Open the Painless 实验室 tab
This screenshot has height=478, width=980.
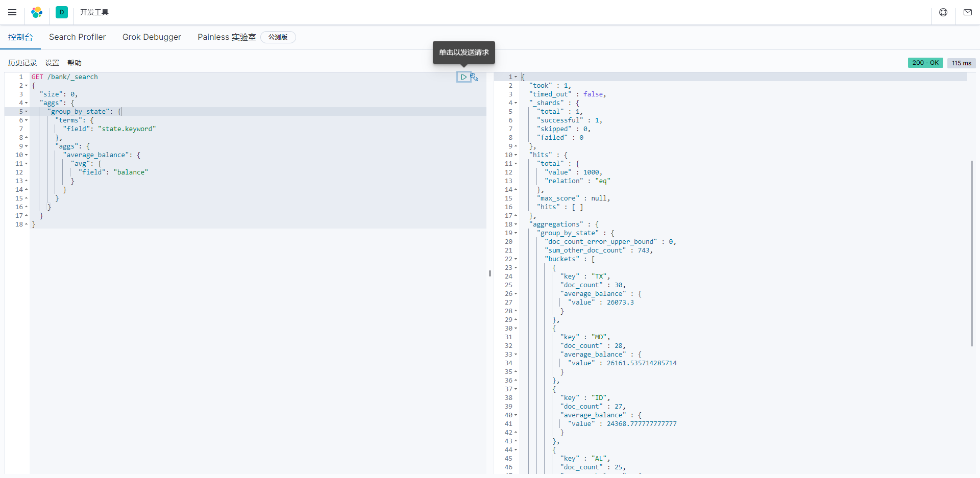pos(227,37)
